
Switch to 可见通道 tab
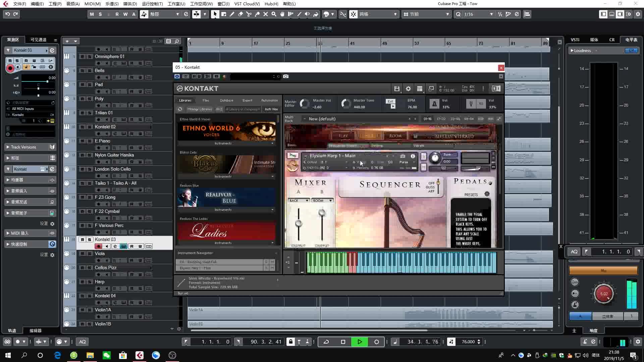click(x=38, y=40)
